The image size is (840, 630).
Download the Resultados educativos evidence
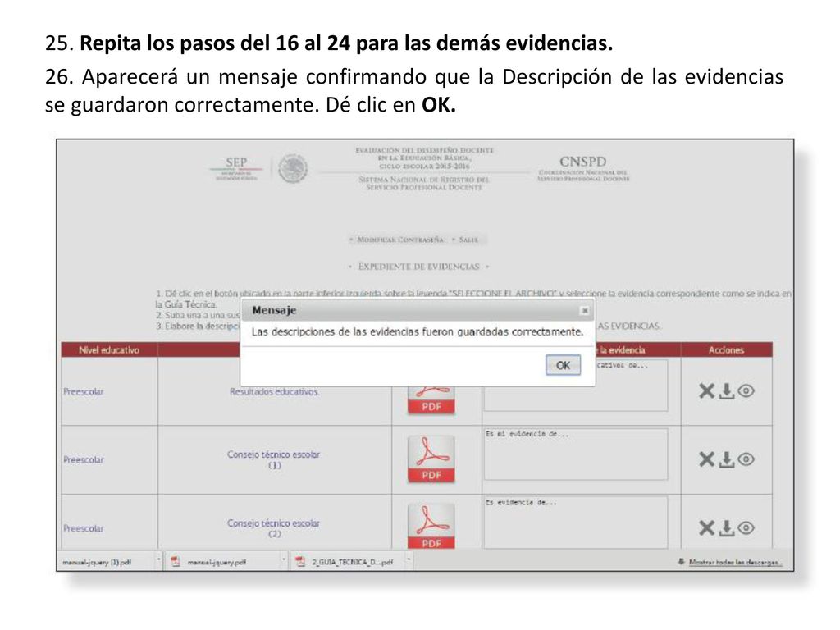click(727, 391)
